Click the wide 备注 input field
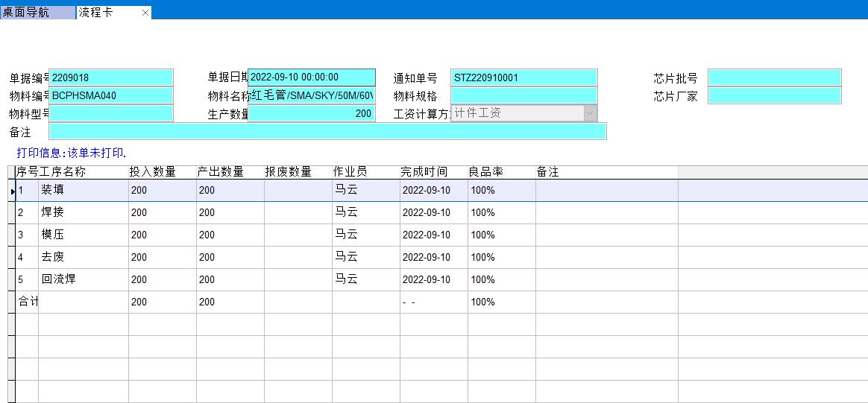The width and height of the screenshot is (868, 403). coord(327,132)
